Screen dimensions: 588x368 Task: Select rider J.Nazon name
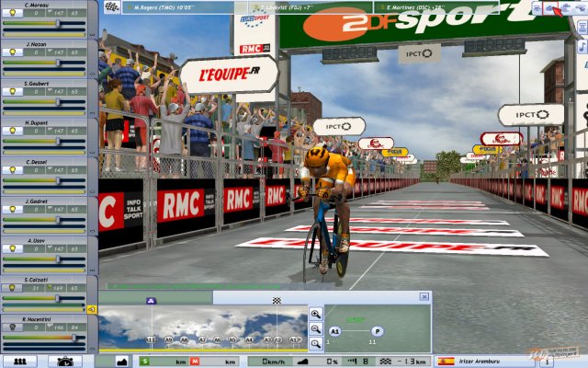tap(37, 44)
